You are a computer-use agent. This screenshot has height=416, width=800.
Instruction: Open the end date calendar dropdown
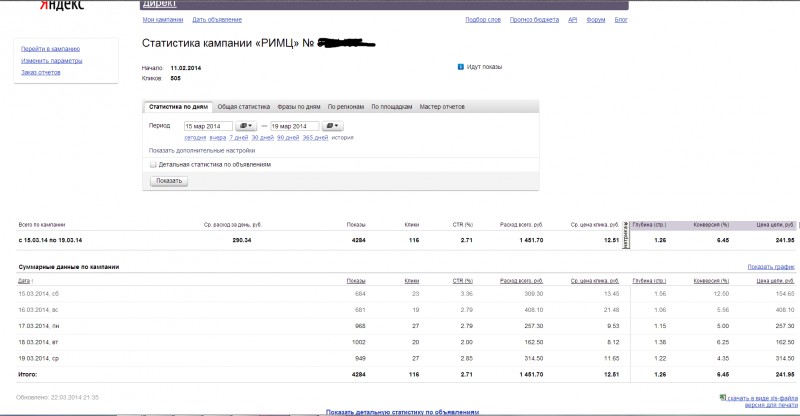[332, 126]
